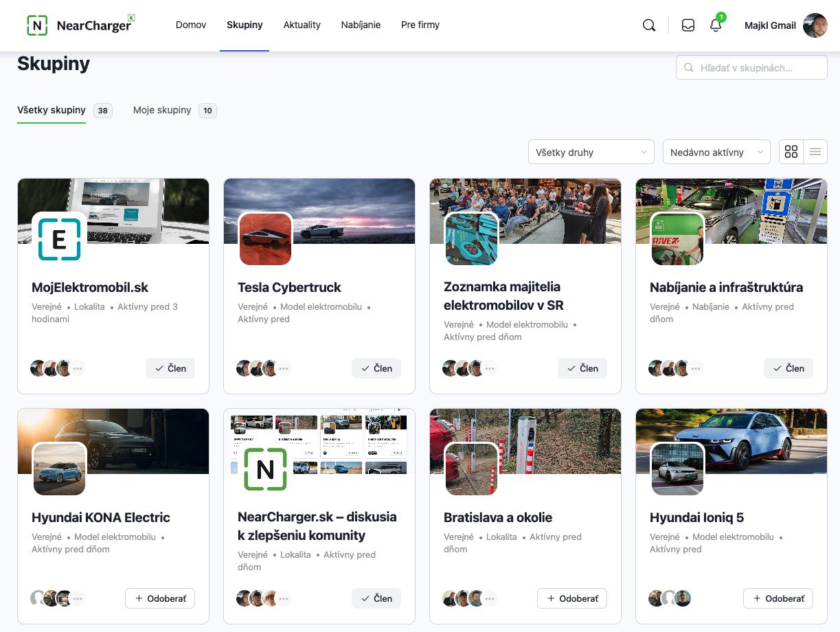The height and width of the screenshot is (632, 840).
Task: Show more members of Zoznamka majitelia group
Action: coord(490,368)
